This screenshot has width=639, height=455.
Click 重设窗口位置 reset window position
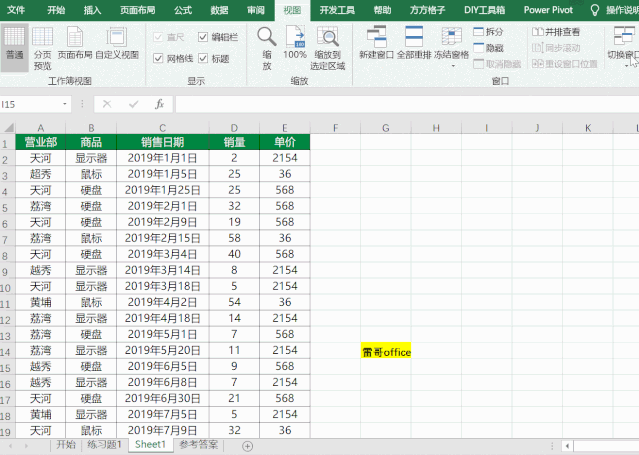(565, 64)
